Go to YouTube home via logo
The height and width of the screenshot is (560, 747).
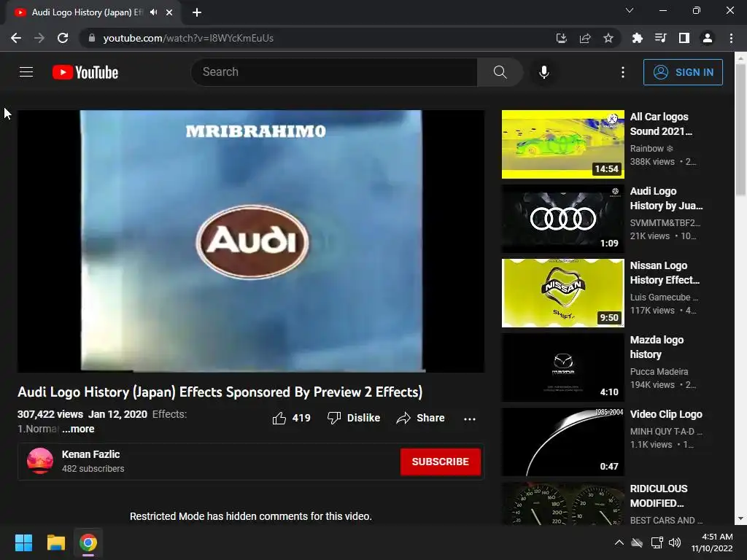pyautogui.click(x=85, y=72)
